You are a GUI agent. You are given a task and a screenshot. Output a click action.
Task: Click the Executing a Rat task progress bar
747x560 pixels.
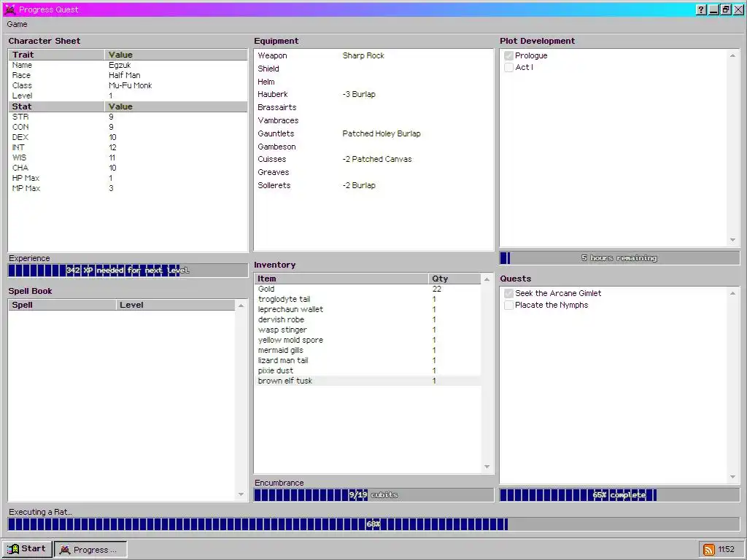click(373, 524)
